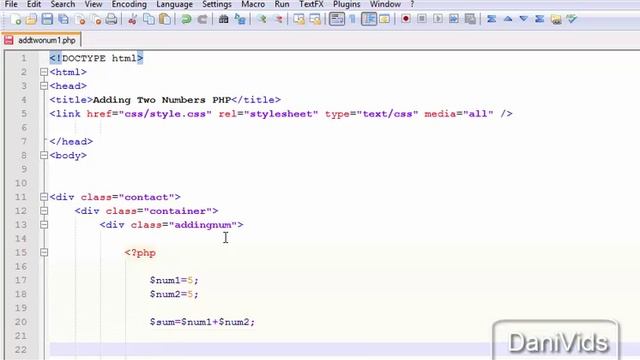The image size is (640, 360).
Task: Click the line "$num1=5;"
Action: 174,280
